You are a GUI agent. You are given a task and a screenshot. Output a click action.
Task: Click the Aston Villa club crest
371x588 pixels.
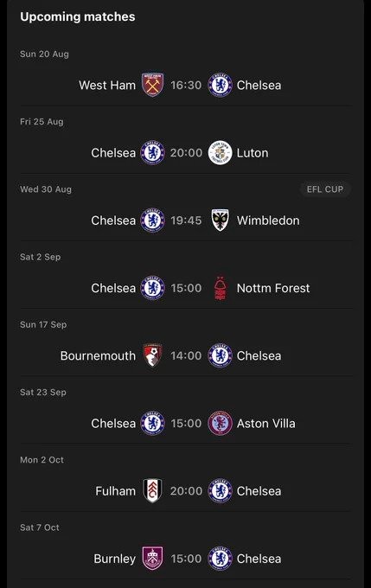click(x=220, y=423)
